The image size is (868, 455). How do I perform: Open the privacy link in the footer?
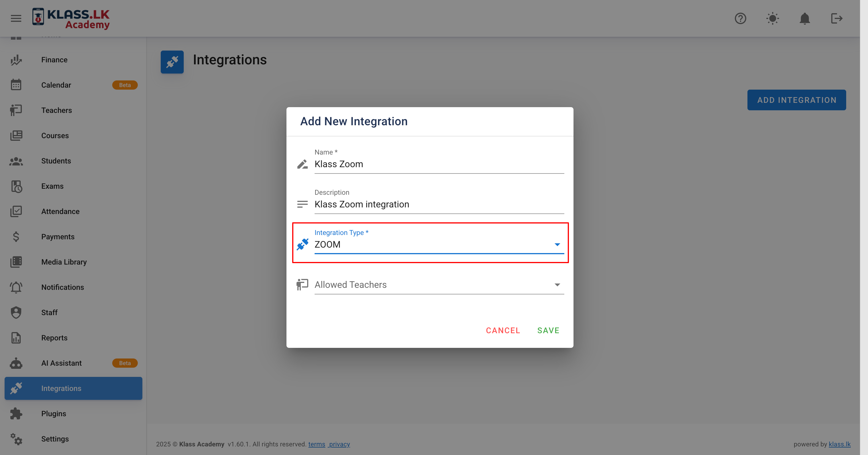pos(339,444)
